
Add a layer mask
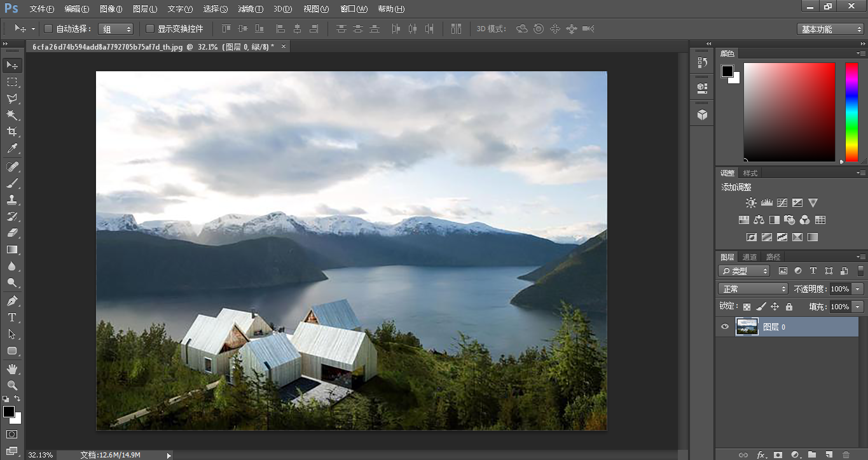pyautogui.click(x=778, y=454)
